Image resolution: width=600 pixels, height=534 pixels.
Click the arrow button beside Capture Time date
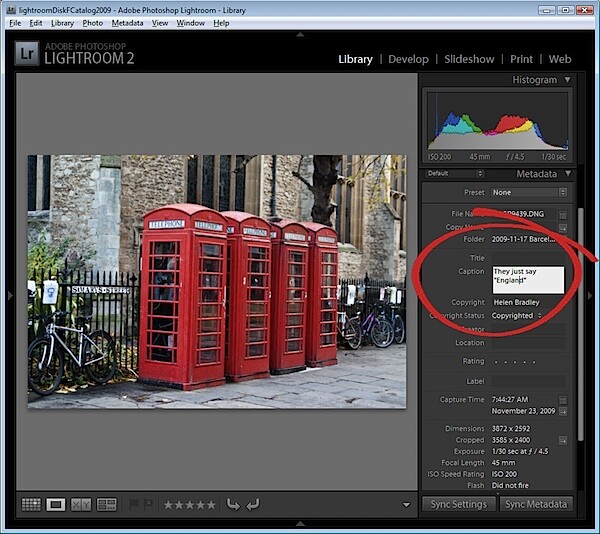pyautogui.click(x=563, y=412)
